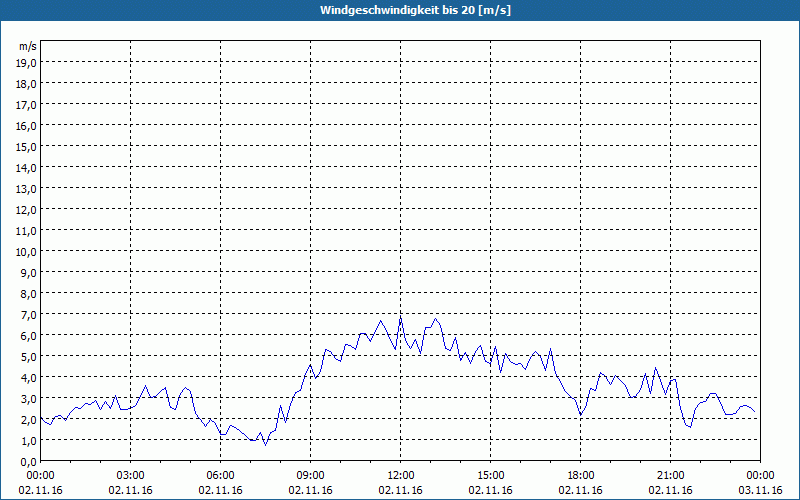Select the 12,0 y-axis label
This screenshot has height=500, width=800.
(27, 210)
